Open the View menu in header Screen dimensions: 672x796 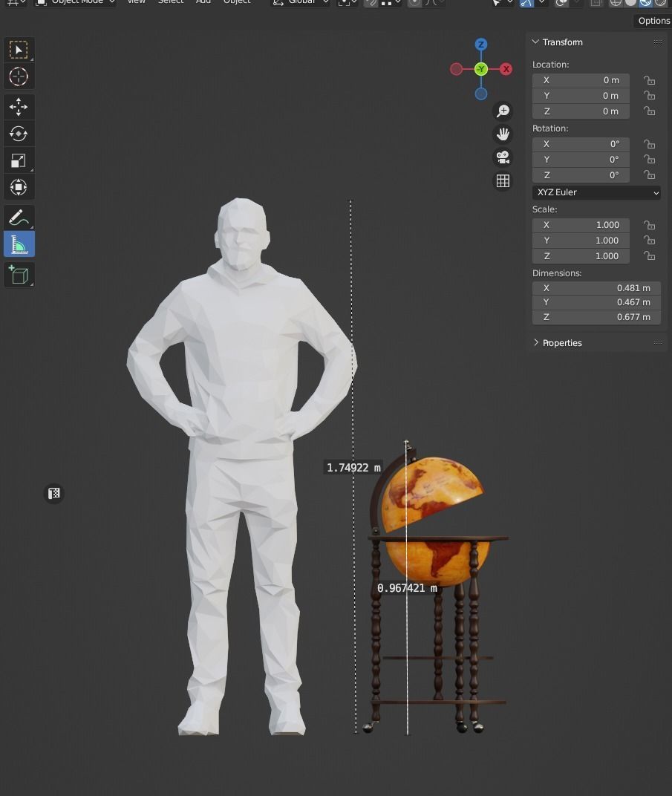click(136, 2)
